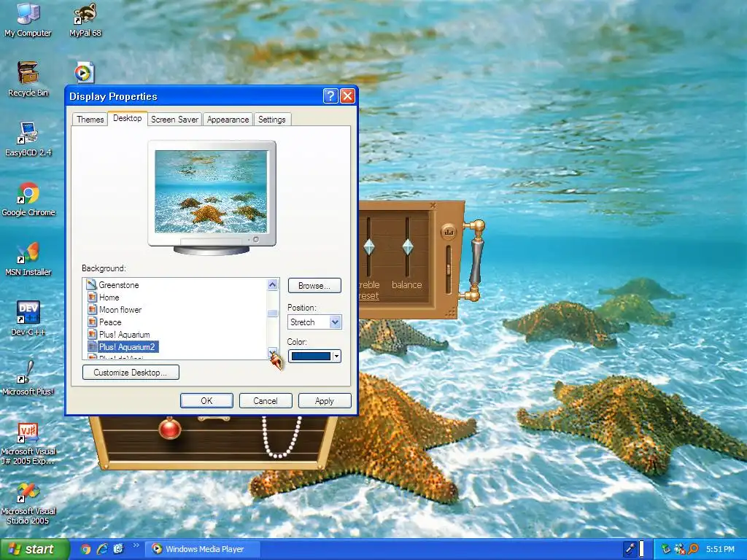Click the Apply button
Screen dimensions: 747x560
[325, 401]
